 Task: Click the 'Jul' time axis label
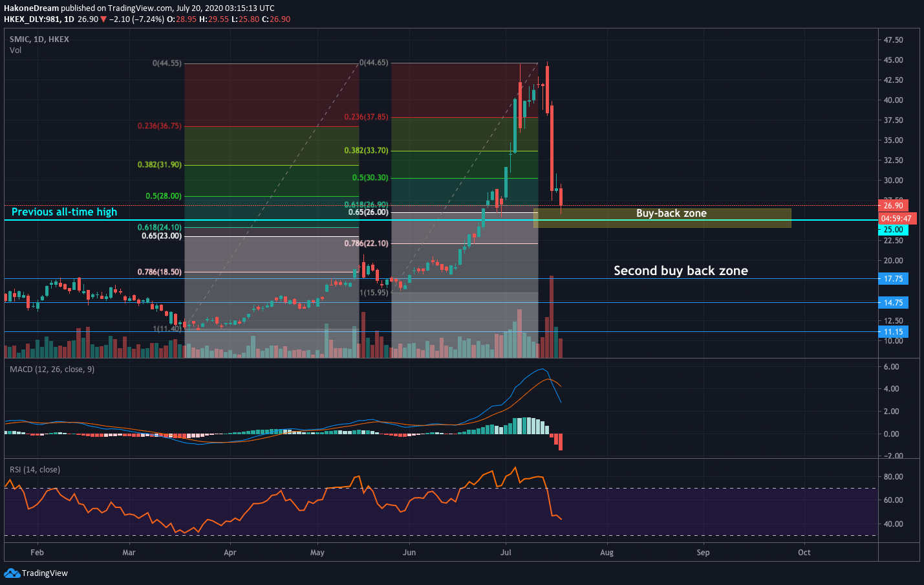coord(506,553)
